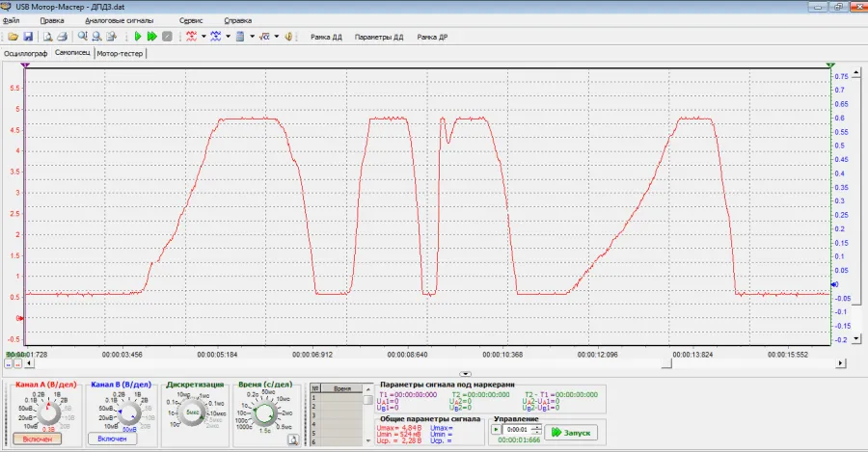Viewport: 868px width, 452px height.
Task: Switch to the Осциллограф tab
Action: pyautogui.click(x=26, y=53)
